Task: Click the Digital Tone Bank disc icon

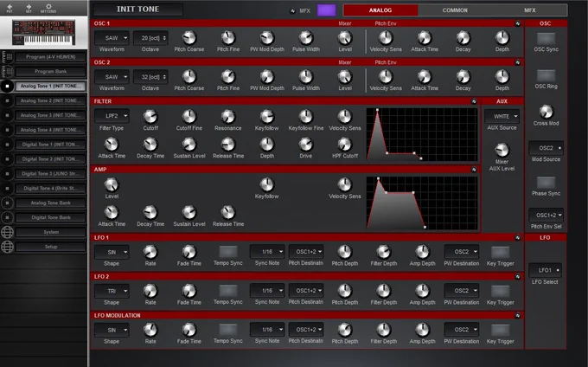Action: [x=7, y=217]
